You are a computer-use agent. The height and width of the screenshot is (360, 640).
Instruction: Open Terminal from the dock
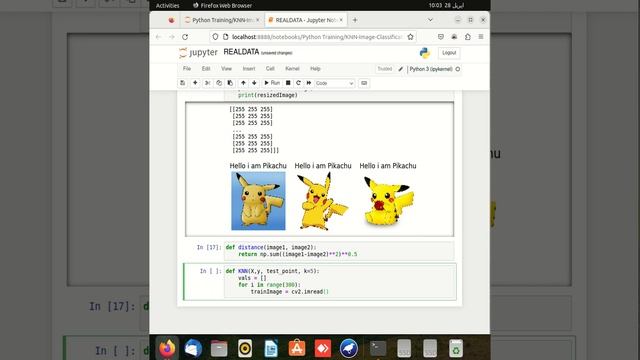[378, 349]
